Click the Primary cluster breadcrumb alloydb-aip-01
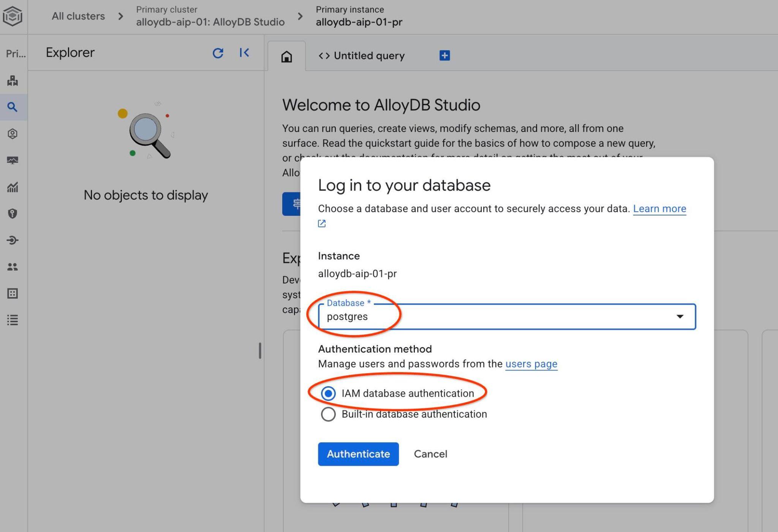This screenshot has height=532, width=778. point(210,22)
